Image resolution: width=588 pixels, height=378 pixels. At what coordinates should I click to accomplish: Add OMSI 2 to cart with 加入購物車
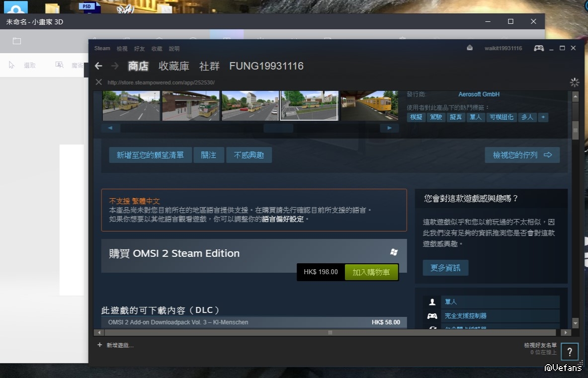click(x=371, y=272)
